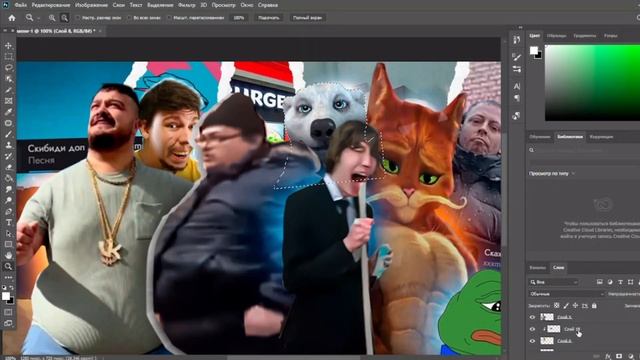Select the Frame tool
The image size is (640, 360).
pyautogui.click(x=9, y=101)
